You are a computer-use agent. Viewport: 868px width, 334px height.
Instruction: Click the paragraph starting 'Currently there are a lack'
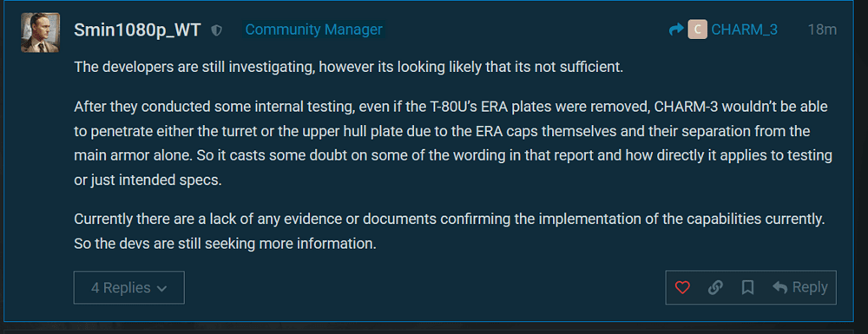450,231
